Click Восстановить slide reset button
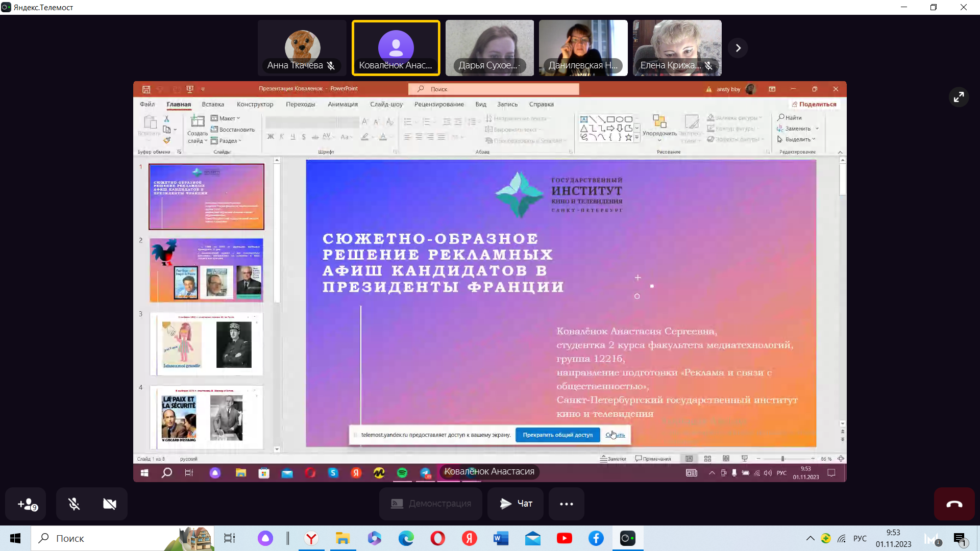 (x=233, y=130)
